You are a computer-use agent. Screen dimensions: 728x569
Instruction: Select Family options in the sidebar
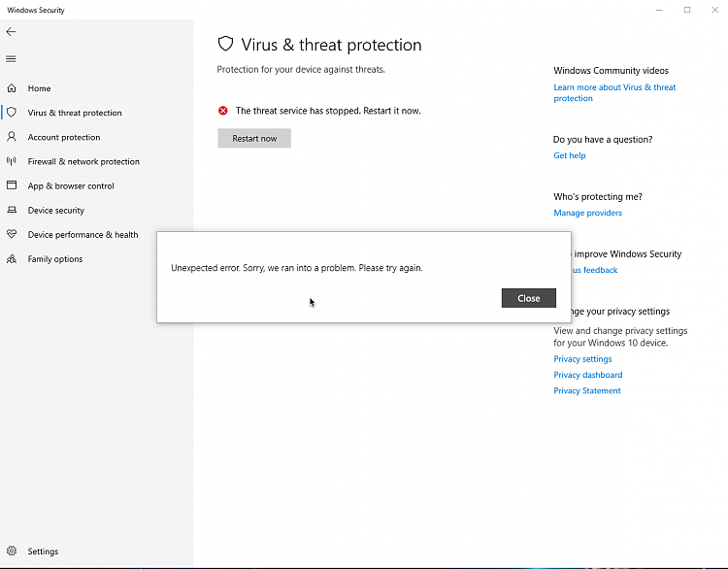pos(55,259)
